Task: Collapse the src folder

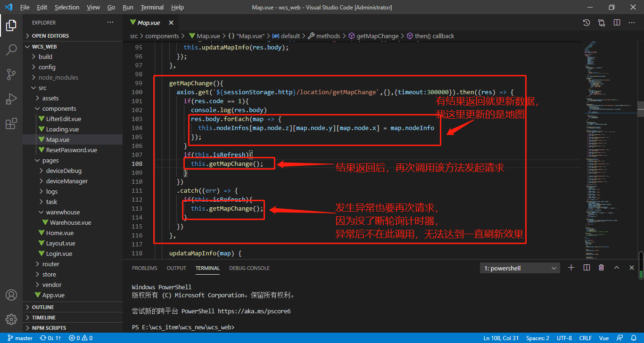Action: click(73, 88)
